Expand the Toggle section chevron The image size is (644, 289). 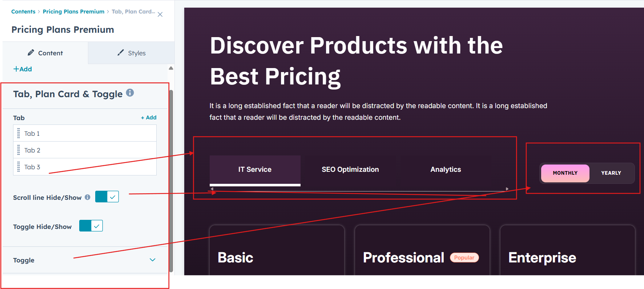[x=153, y=260]
